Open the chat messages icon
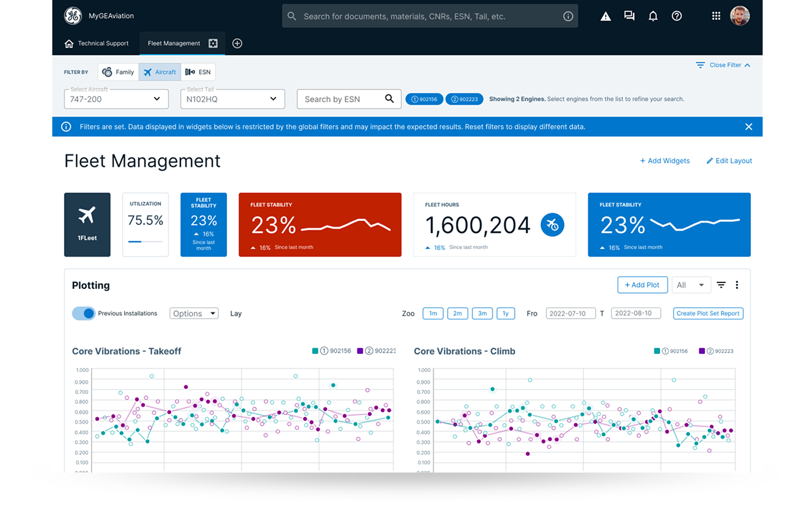 pyautogui.click(x=629, y=16)
